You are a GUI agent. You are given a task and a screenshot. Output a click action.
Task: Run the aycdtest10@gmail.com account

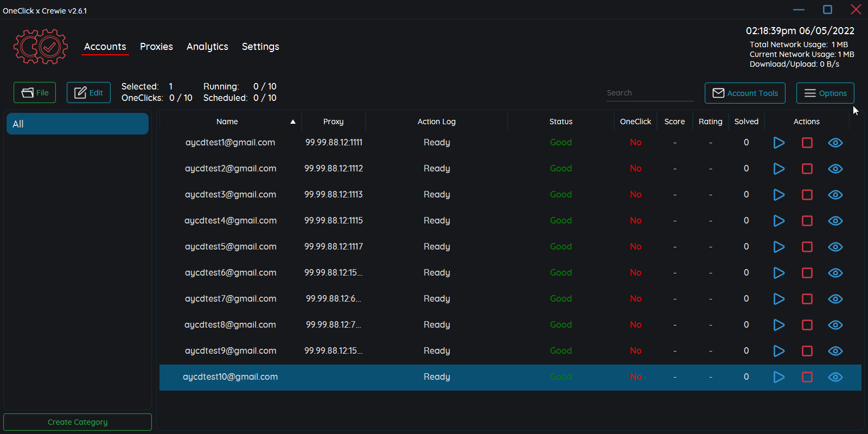[x=778, y=377]
